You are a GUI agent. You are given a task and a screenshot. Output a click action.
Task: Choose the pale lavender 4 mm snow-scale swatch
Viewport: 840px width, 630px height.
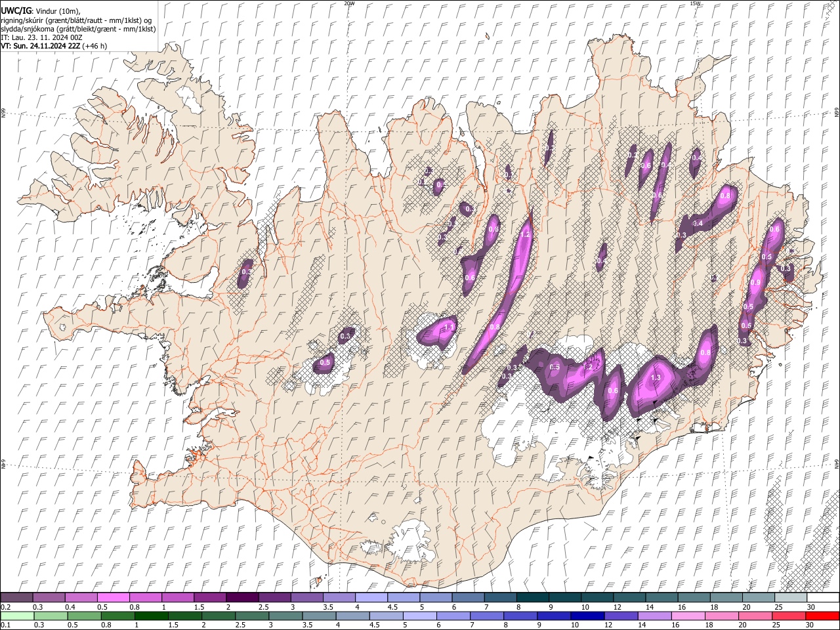coord(370,598)
